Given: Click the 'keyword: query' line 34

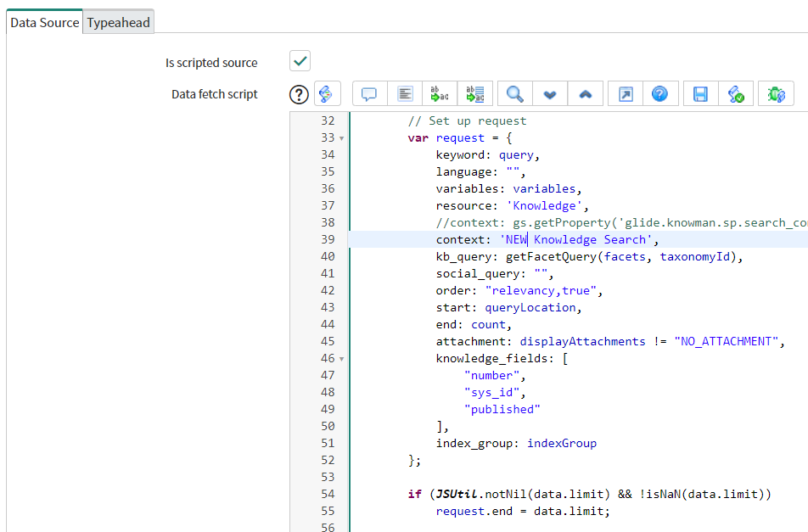Looking at the screenshot, I should click(487, 155).
